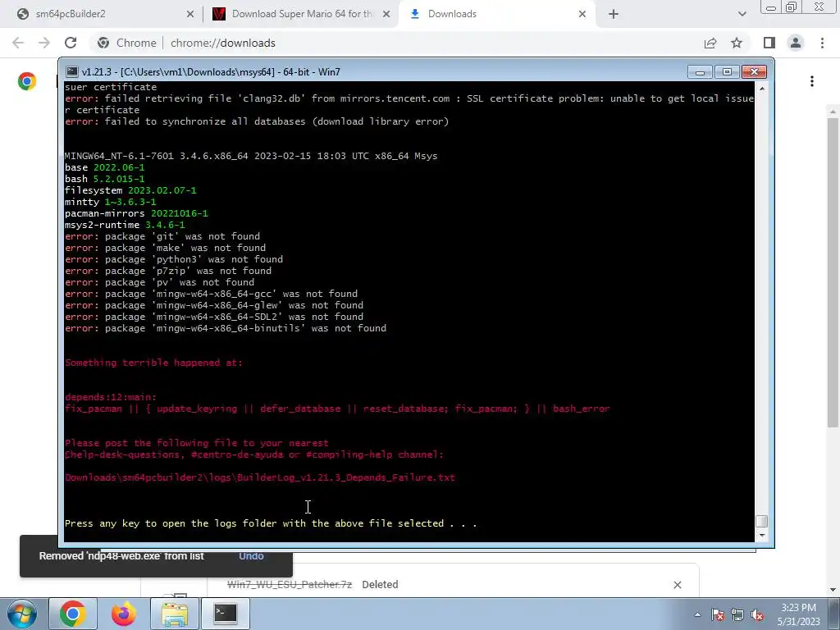
Task: Reload the current page
Action: 71,43
